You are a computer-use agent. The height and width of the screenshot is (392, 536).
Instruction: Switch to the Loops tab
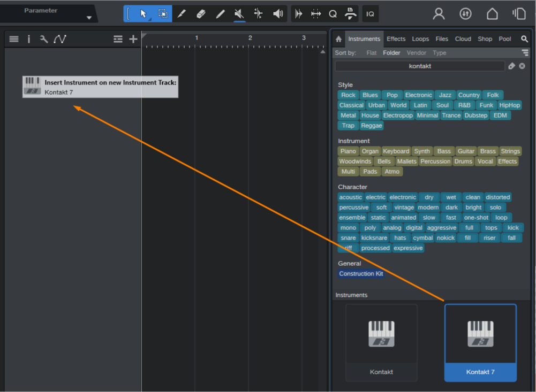[420, 39]
